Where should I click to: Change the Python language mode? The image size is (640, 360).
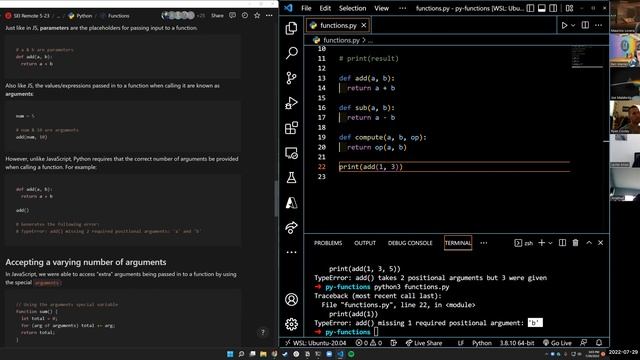pyautogui.click(x=482, y=343)
